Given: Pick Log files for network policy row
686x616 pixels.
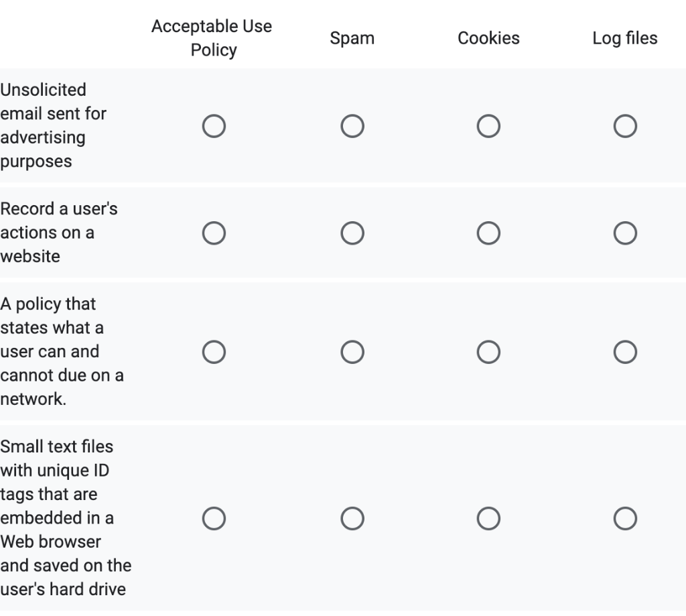Looking at the screenshot, I should (x=624, y=352).
